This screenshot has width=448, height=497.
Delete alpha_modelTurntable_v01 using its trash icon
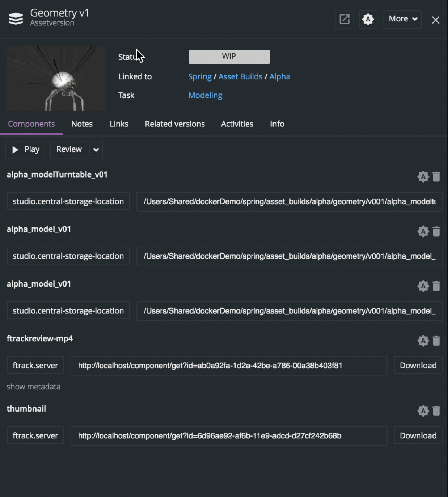coord(436,177)
